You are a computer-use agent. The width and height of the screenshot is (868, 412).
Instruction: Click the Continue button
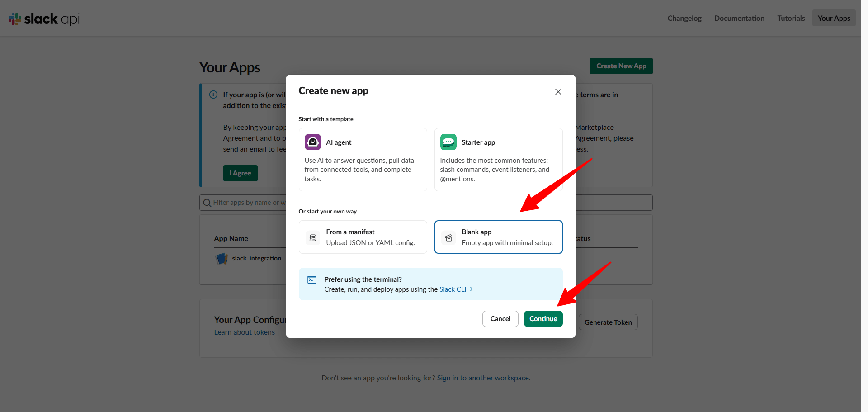543,319
